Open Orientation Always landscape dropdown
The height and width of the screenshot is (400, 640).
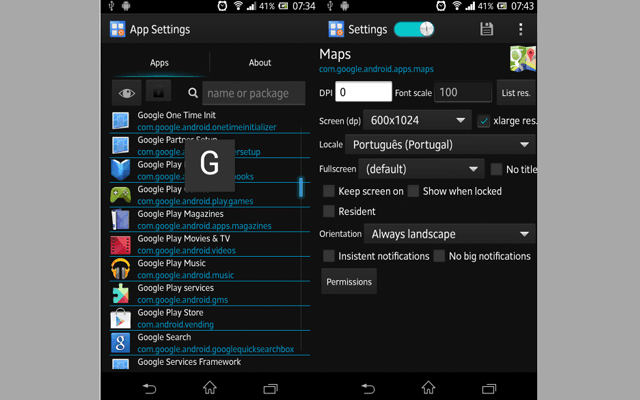click(x=449, y=234)
